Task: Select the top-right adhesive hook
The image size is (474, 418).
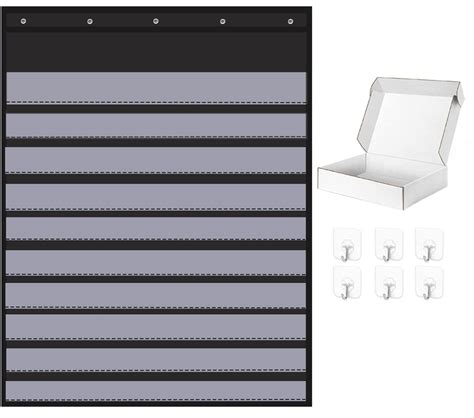Action: [x=429, y=244]
